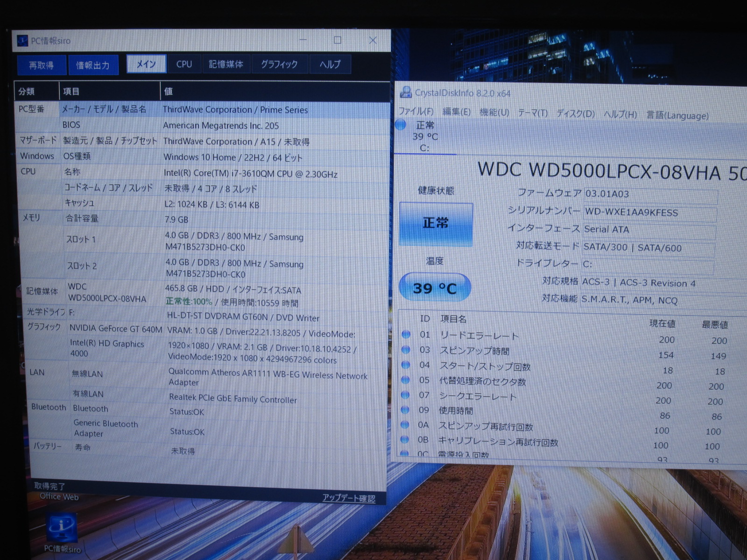Viewport: 747px width, 560px height.
Task: Click the status orb for attribute 0B
Action: pos(405,439)
